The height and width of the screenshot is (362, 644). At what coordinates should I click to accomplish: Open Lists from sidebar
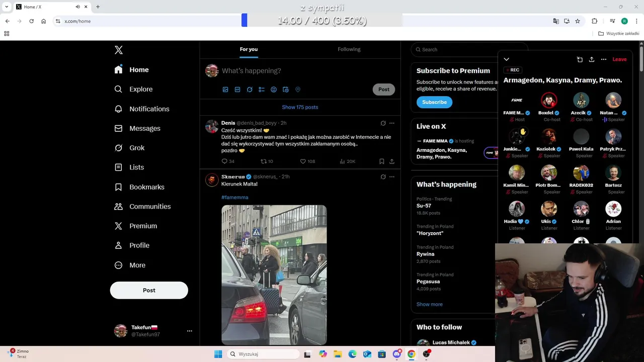point(129,167)
